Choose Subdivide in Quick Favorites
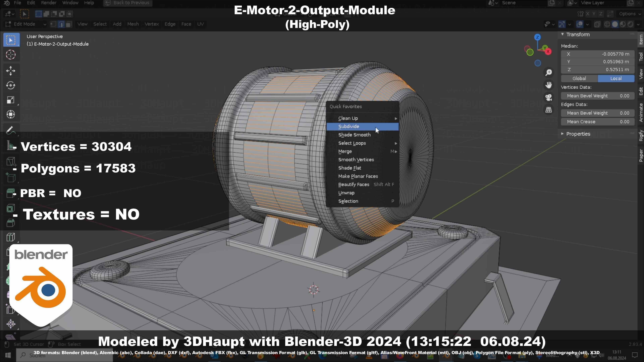644x362 pixels. [x=362, y=126]
